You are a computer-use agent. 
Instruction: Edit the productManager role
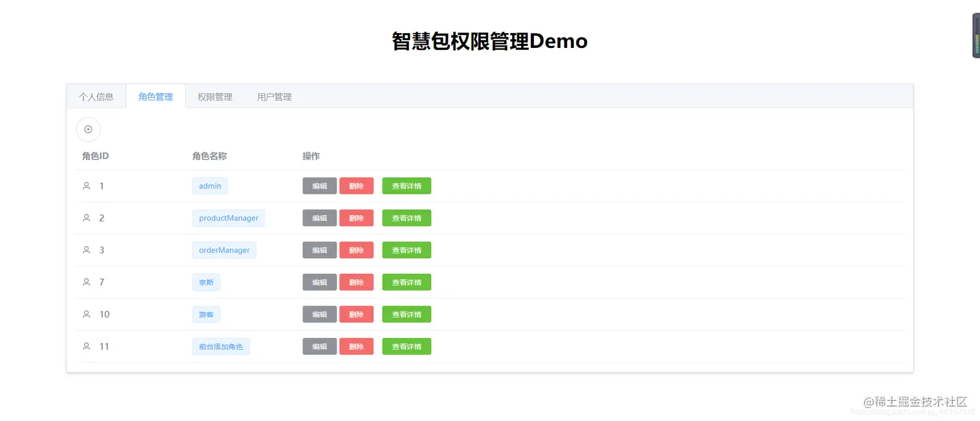(x=320, y=218)
